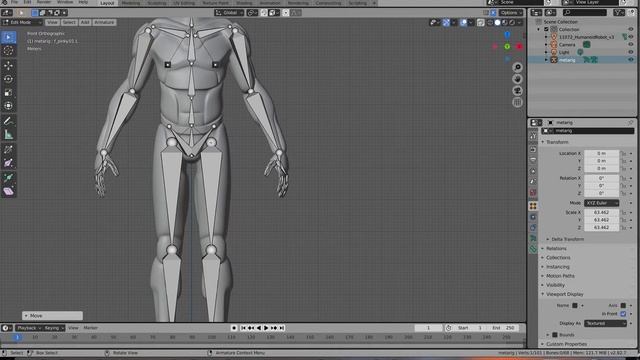The width and height of the screenshot is (640, 360).
Task: Open the Edit Mode dropdown
Action: [22, 22]
